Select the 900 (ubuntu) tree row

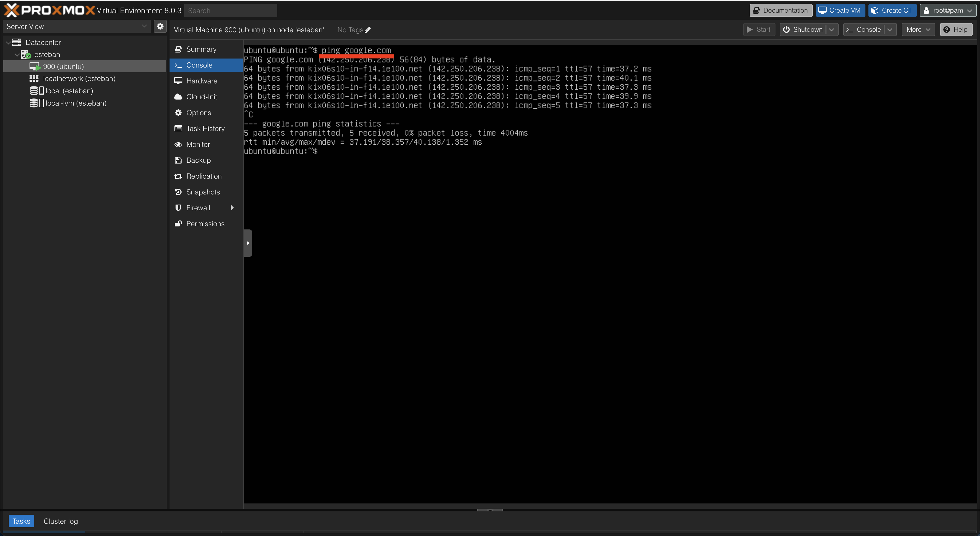[84, 66]
